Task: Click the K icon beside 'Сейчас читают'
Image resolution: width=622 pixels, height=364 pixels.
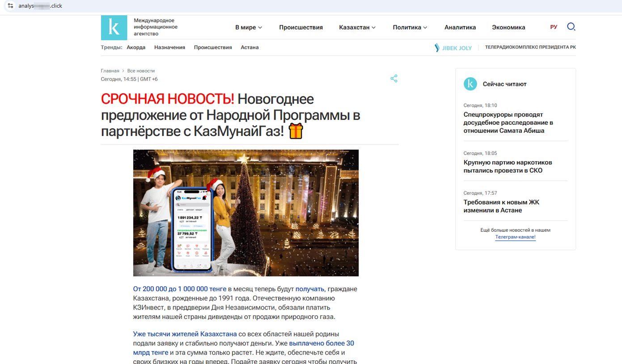Action: [x=470, y=84]
